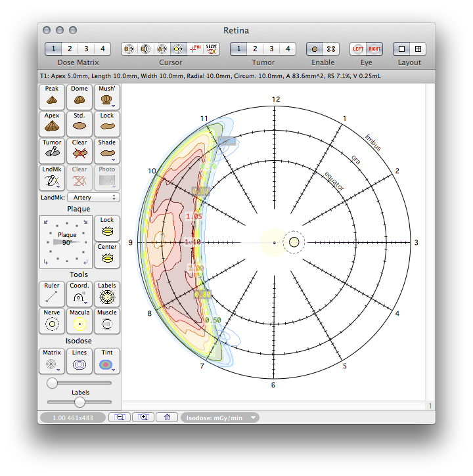Switch to the RIGHT eye
This screenshot has width=473, height=476.
click(x=374, y=49)
